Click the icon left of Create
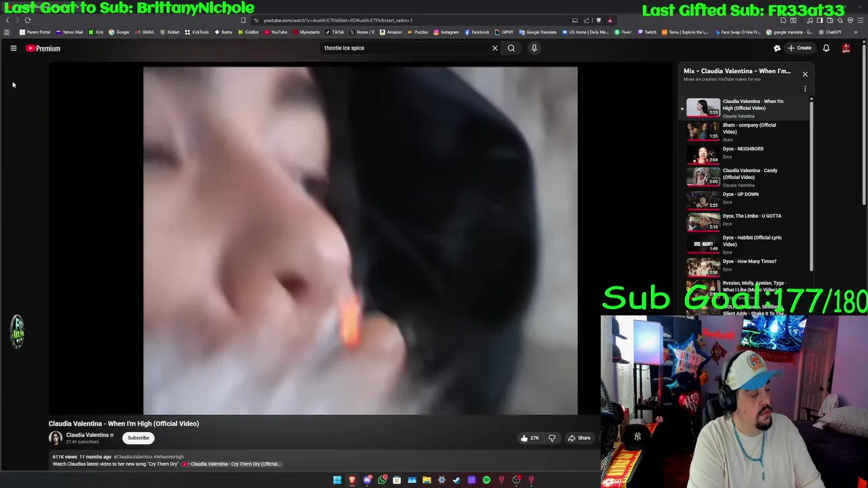 coord(777,48)
